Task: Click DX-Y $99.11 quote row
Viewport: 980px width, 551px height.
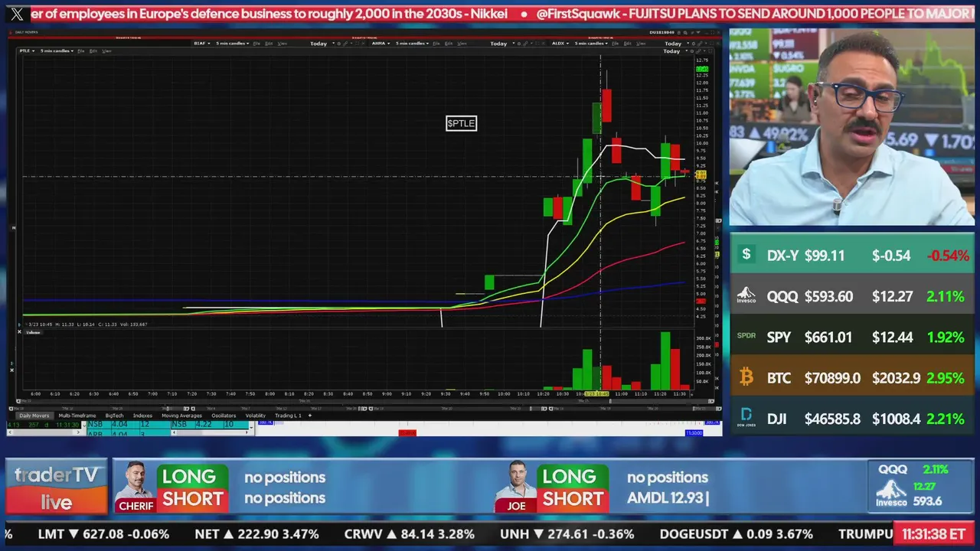Action: [x=851, y=255]
